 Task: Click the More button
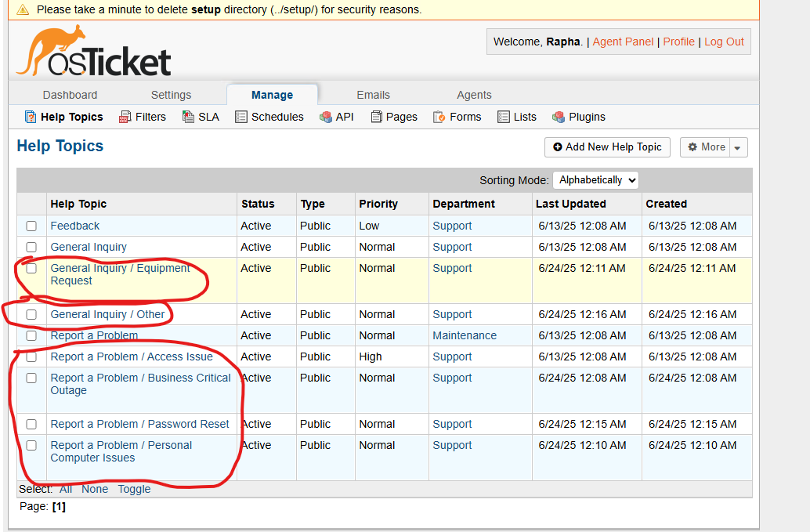(x=705, y=147)
